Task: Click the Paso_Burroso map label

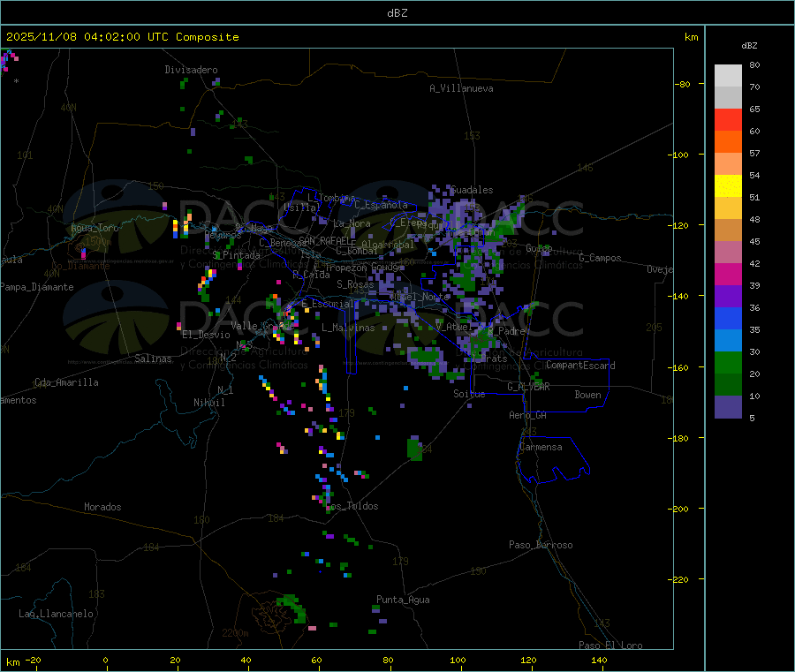Action: 541,545
